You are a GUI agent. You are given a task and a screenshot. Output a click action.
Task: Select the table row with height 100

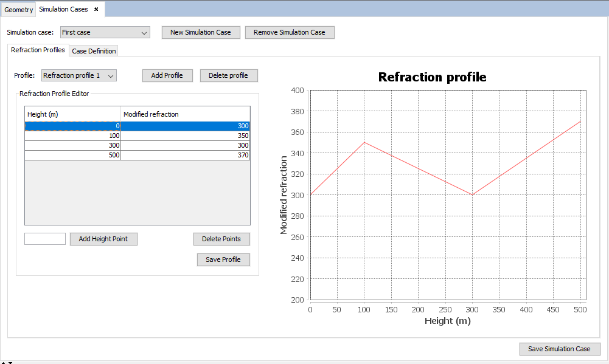pyautogui.click(x=73, y=136)
